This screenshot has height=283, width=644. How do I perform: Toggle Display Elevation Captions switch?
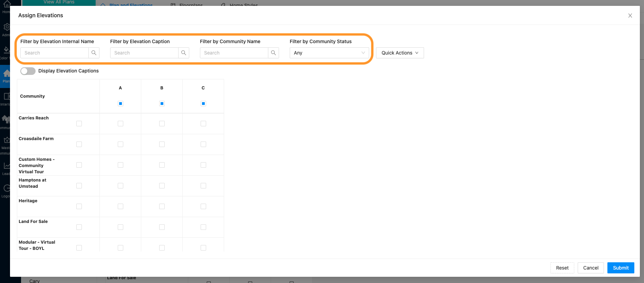coord(28,71)
